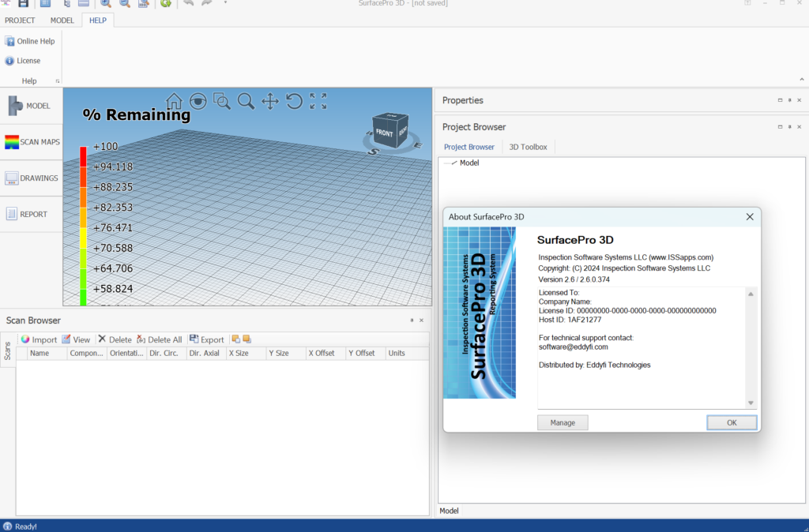Viewport: 809px width, 532px height.
Task: Click the Redo arrow in the top toolbar
Action: [x=207, y=3]
